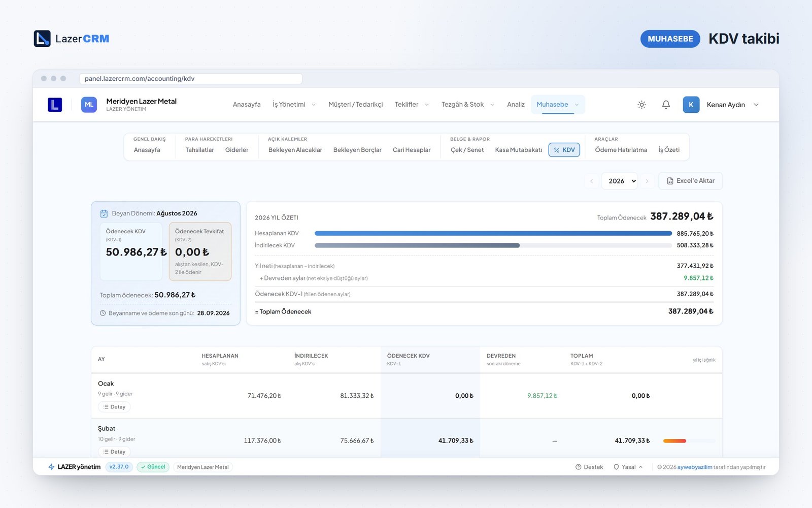Click the blue L app logo in navbar
The image size is (812, 508).
coord(55,105)
